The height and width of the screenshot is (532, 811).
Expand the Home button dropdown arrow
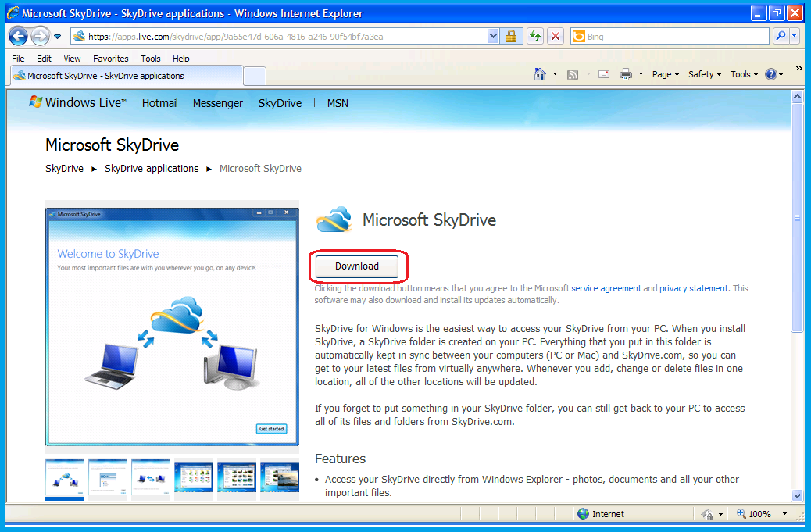coord(555,74)
